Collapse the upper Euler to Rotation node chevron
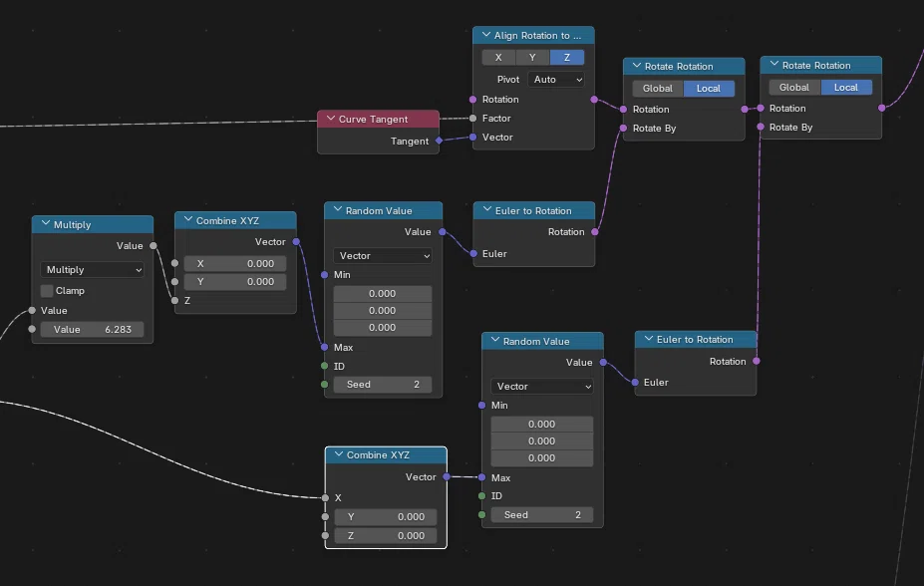The width and height of the screenshot is (924, 586). [x=486, y=210]
